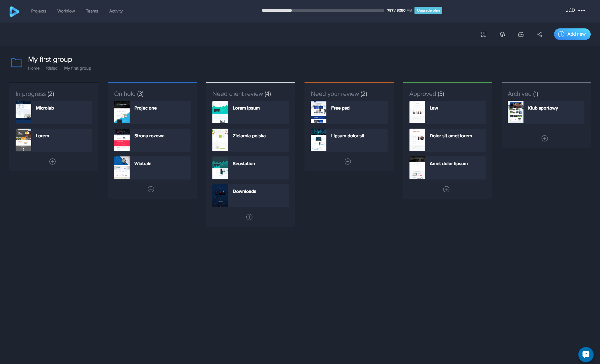Click plus icon under On hold column

(151, 189)
